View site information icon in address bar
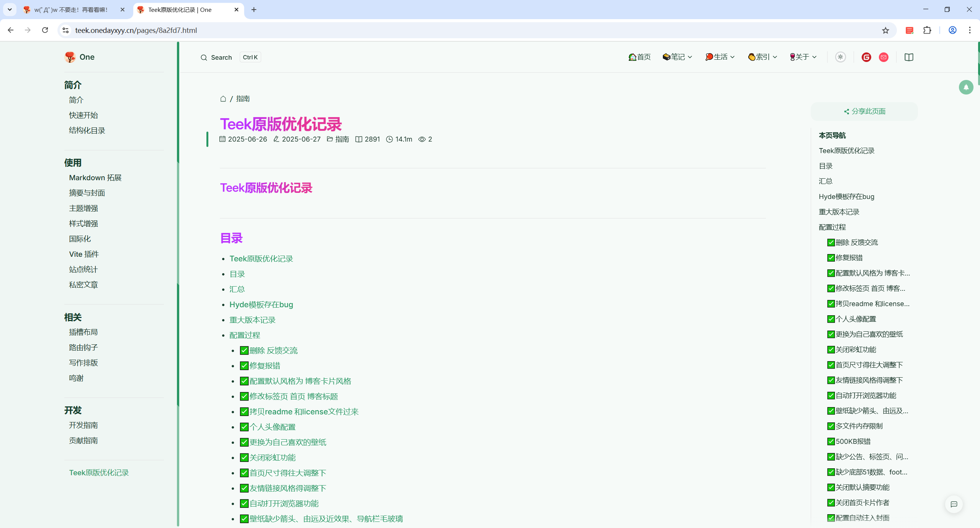The width and height of the screenshot is (980, 528). [x=65, y=30]
